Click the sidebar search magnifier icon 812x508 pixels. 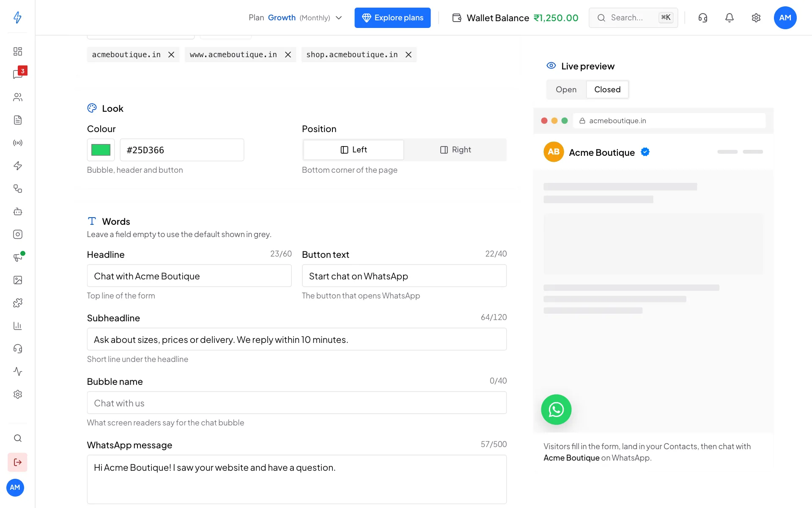[17, 438]
